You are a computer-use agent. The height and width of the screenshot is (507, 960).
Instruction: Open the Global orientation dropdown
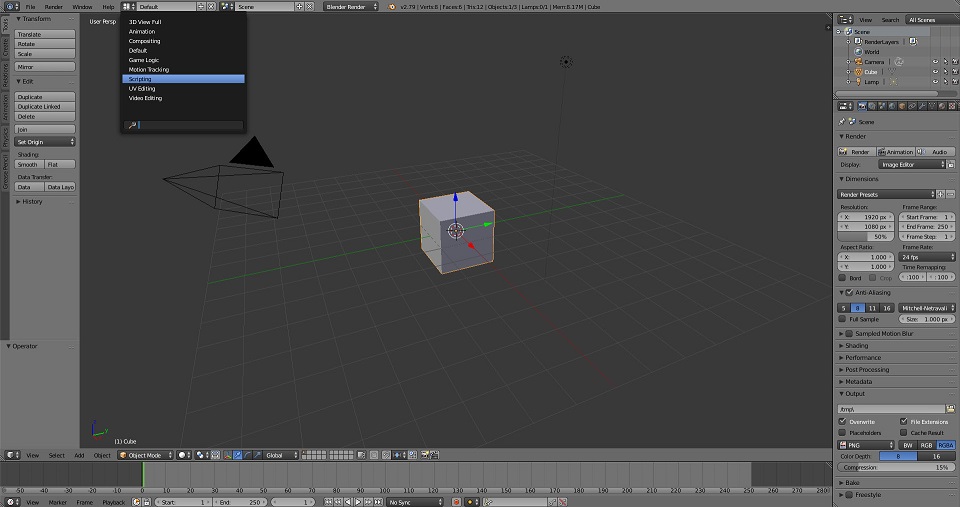(x=281, y=456)
